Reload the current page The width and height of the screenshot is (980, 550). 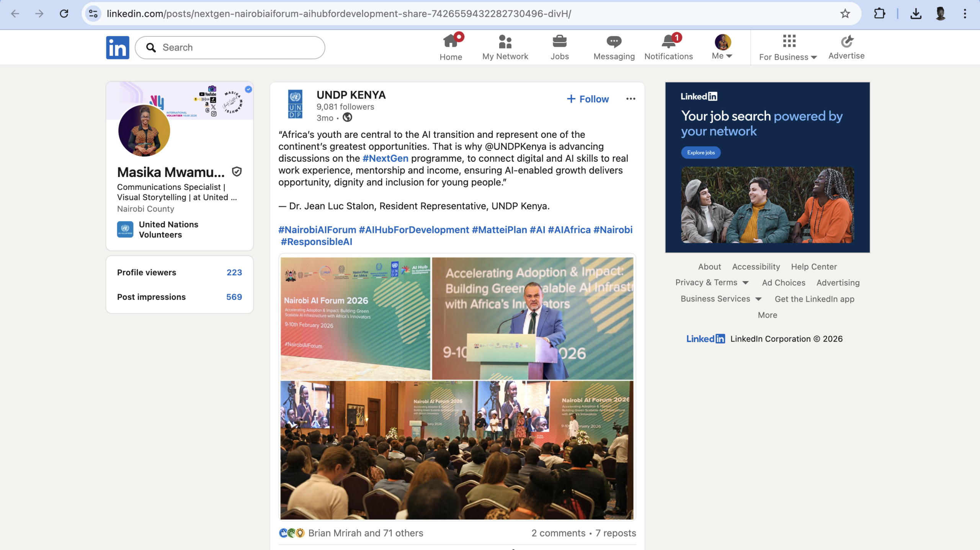pyautogui.click(x=64, y=14)
